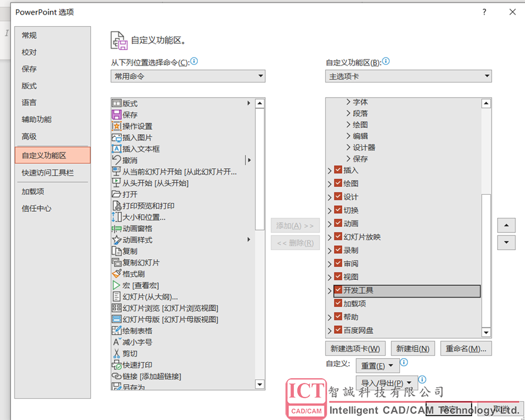Click the Draw Table (绘制表格) icon
This screenshot has width=525, height=420.
[117, 331]
